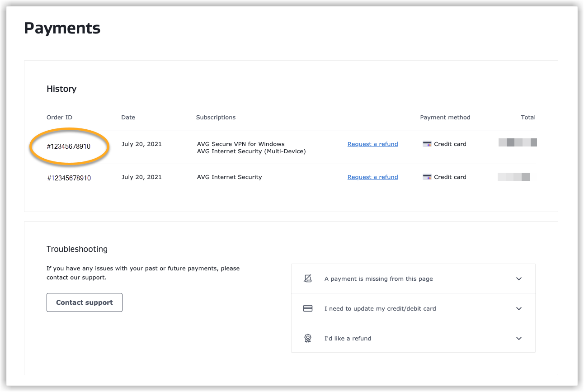Viewport: 584px width, 392px height.
Task: Open the A payment is missing from this page item
Action: click(378, 279)
